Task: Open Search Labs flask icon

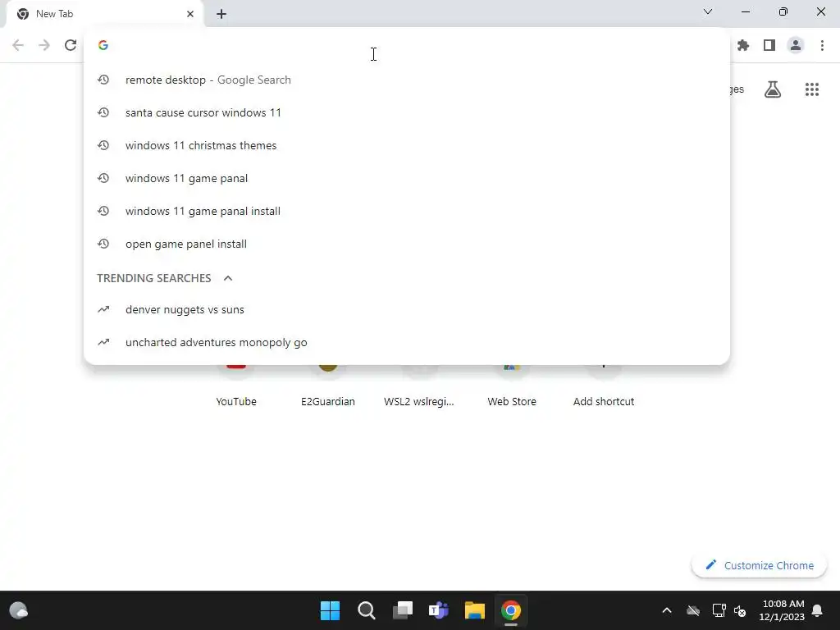Action: [773, 89]
